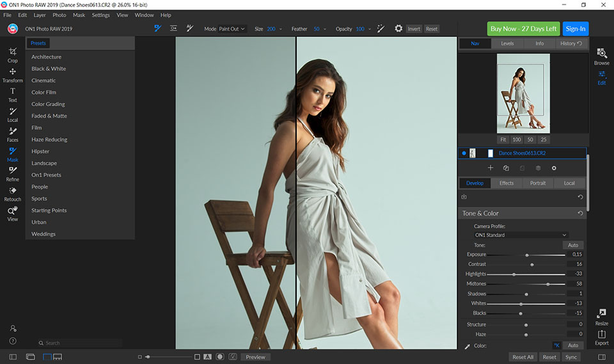Toggle the soft proofing icon
Screen dimensions: 614x364
pos(233,356)
